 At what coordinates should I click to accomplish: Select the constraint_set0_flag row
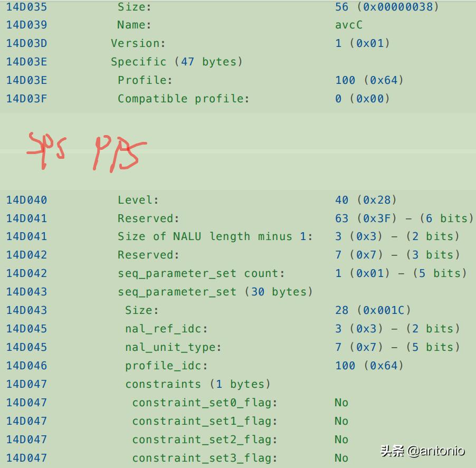[205, 403]
